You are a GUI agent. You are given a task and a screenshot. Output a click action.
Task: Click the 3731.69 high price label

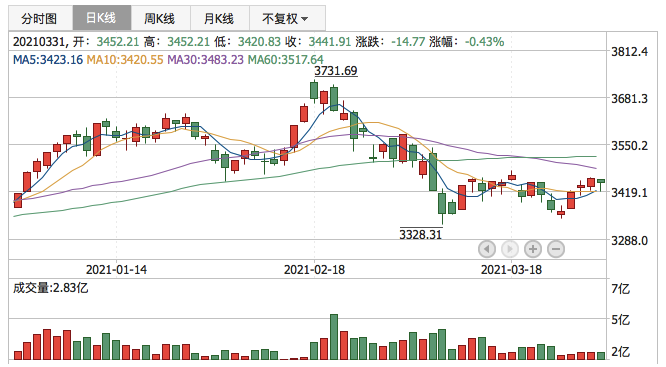tap(336, 71)
